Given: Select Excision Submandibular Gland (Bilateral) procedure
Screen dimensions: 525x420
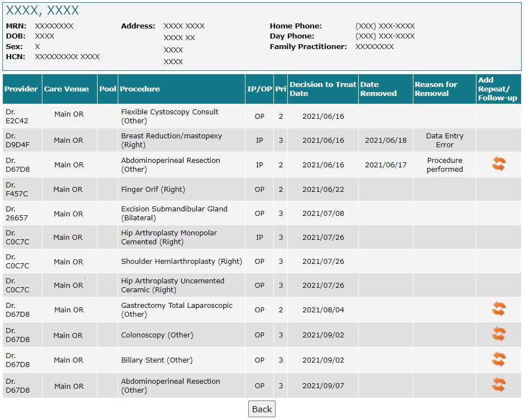Looking at the screenshot, I should (x=174, y=213).
